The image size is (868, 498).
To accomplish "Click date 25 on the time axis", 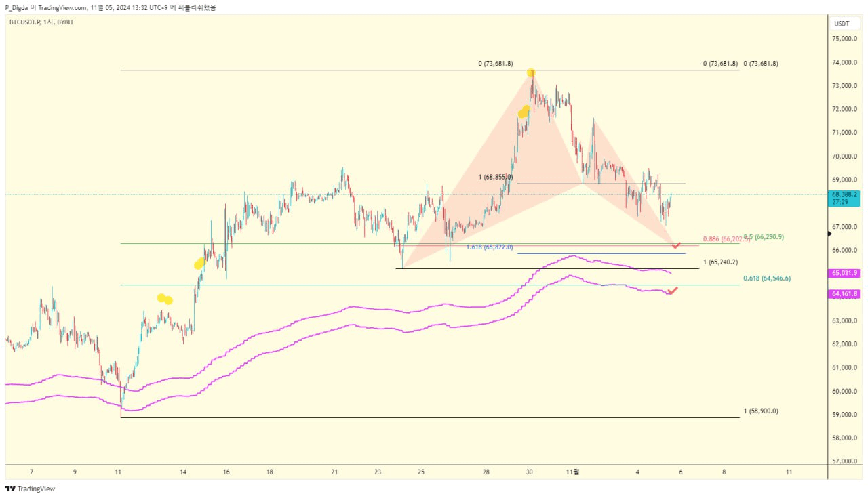I will tap(421, 471).
